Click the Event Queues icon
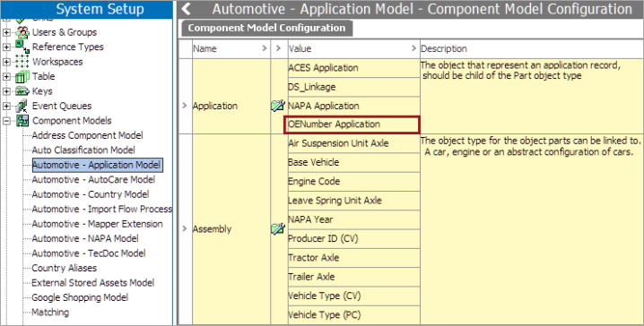This screenshot has height=326, width=644. coord(22,106)
